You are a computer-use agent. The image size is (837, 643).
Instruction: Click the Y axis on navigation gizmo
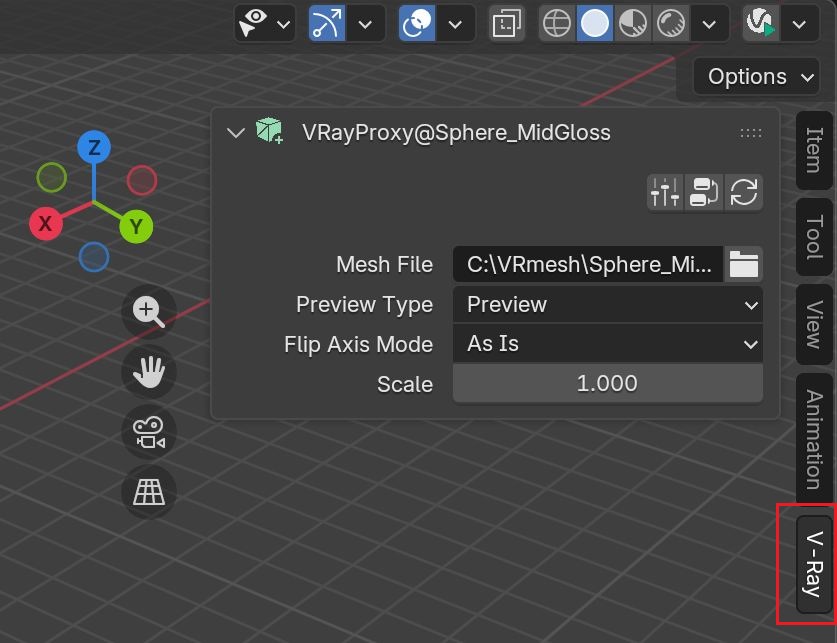pos(136,226)
